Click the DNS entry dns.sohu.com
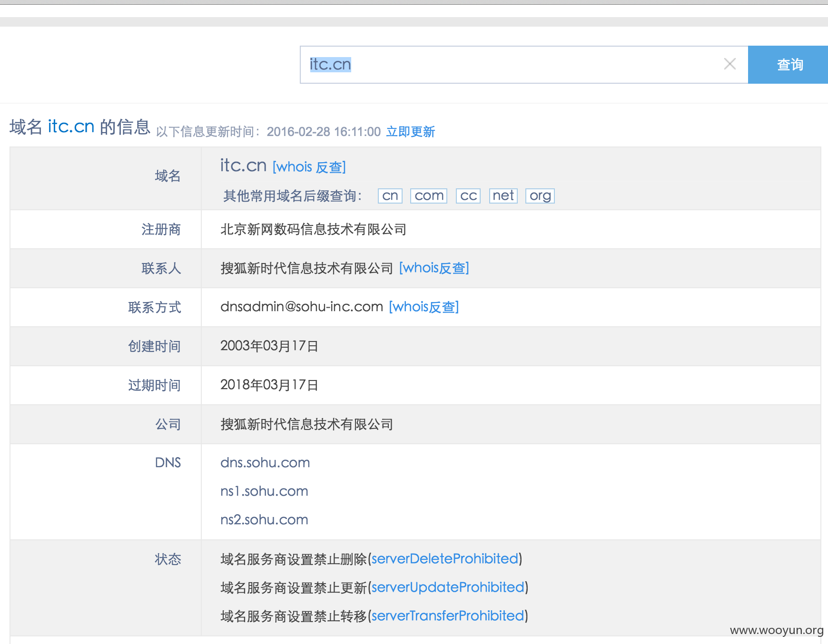Viewport: 828px width, 644px height. pos(265,463)
